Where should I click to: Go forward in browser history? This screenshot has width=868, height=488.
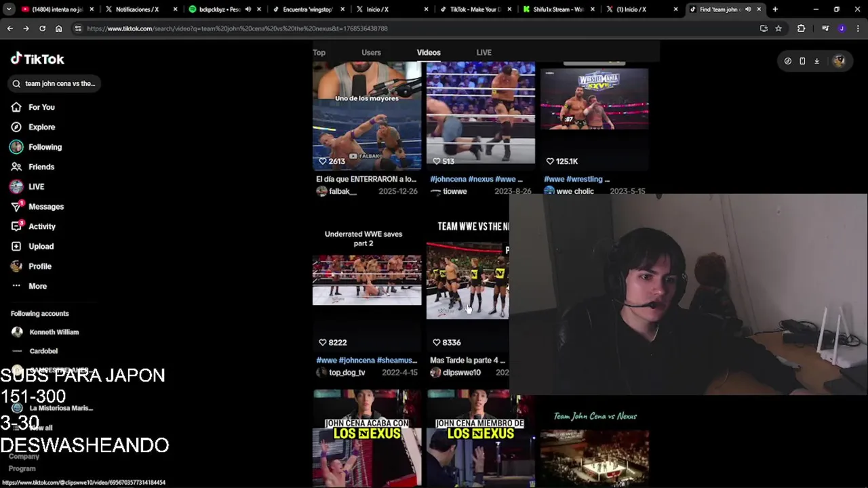coord(26,28)
